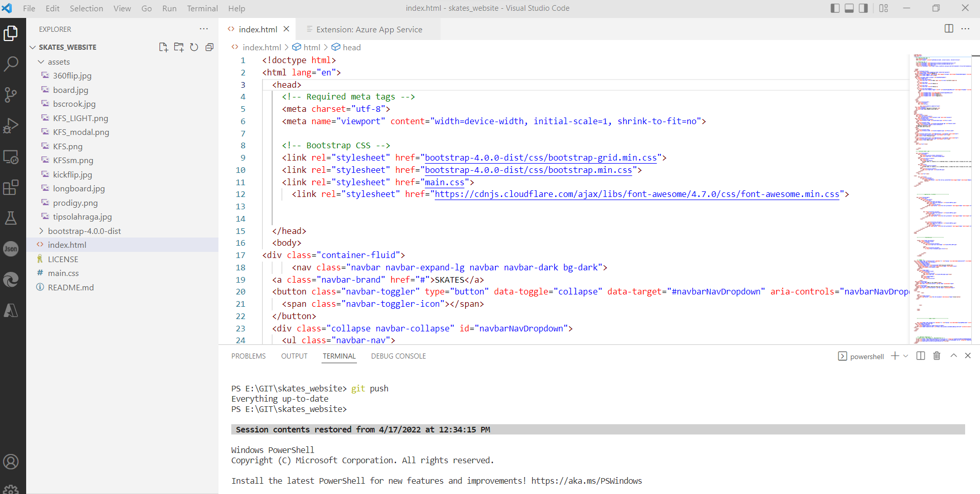Image resolution: width=980 pixels, height=494 pixels.
Task: Open the Run menu
Action: (x=169, y=8)
